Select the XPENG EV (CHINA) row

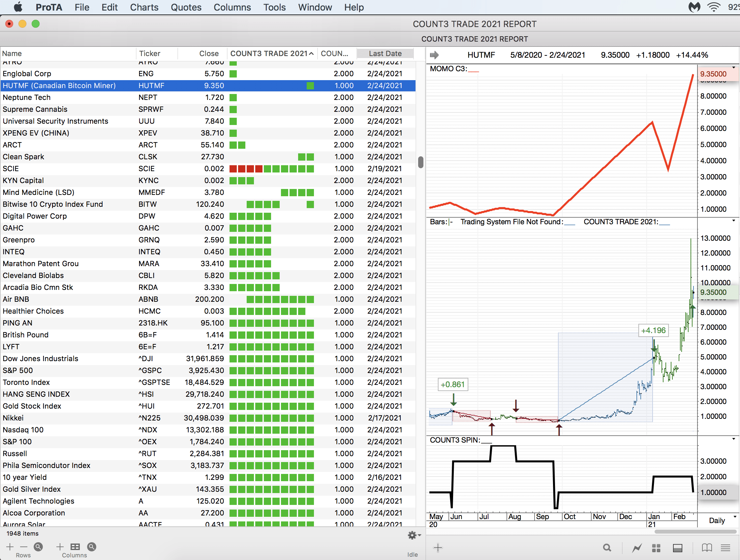pos(208,133)
